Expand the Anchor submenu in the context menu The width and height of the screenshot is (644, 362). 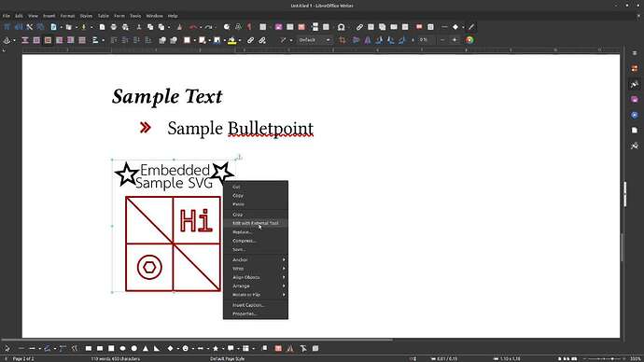pyautogui.click(x=256, y=259)
